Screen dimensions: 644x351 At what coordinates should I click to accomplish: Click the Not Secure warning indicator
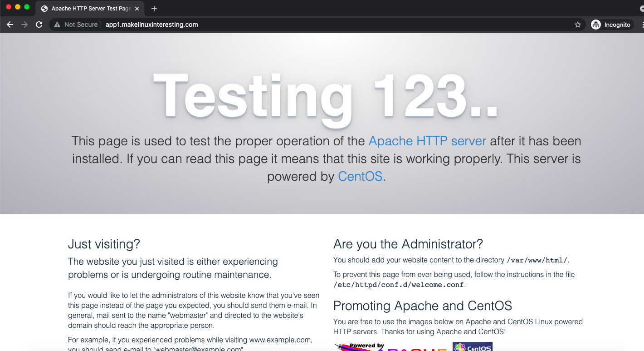pos(76,25)
